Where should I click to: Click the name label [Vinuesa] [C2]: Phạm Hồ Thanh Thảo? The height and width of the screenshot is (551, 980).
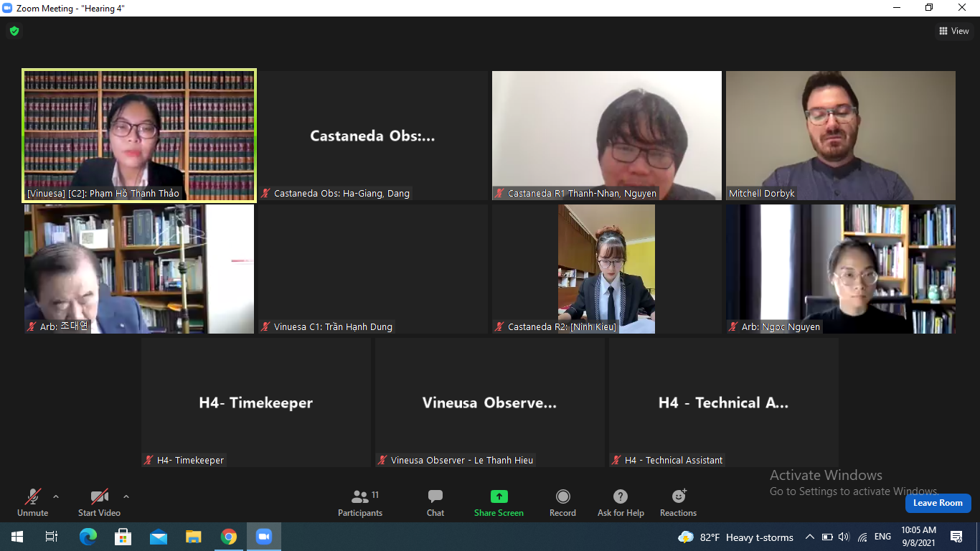[103, 193]
